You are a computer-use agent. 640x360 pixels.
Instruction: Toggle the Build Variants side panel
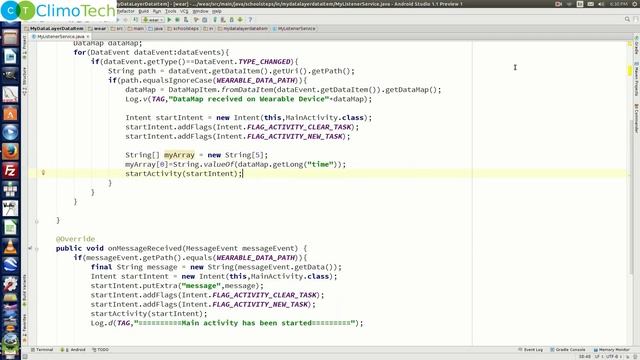pyautogui.click(x=24, y=290)
